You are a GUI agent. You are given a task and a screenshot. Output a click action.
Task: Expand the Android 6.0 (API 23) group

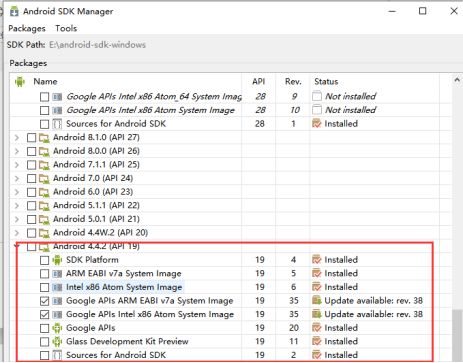[17, 192]
